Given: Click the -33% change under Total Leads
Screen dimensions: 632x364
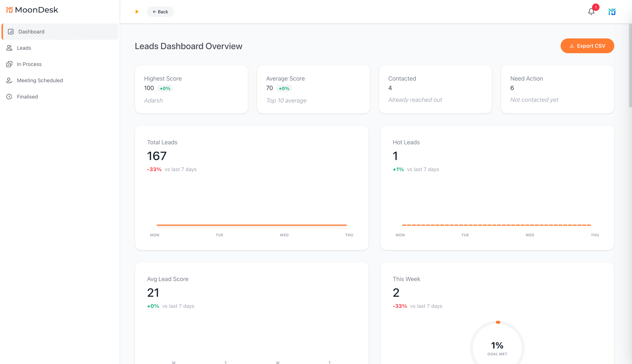Looking at the screenshot, I should 154,169.
